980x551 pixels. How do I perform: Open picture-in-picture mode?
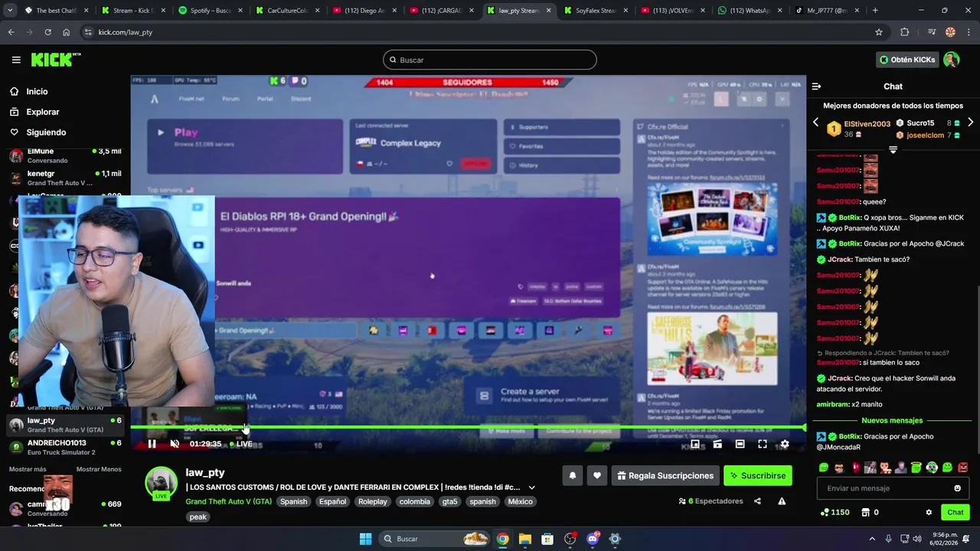(x=695, y=444)
